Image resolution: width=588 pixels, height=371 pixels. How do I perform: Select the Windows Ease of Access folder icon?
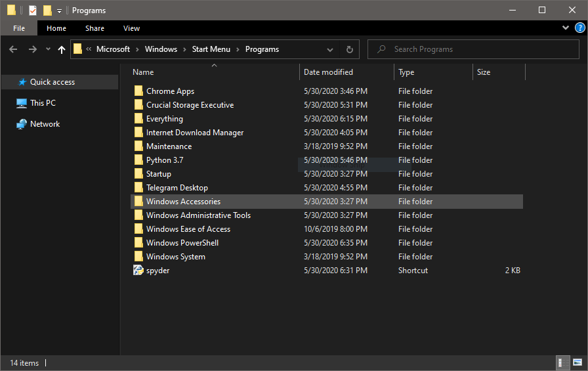pyautogui.click(x=138, y=229)
